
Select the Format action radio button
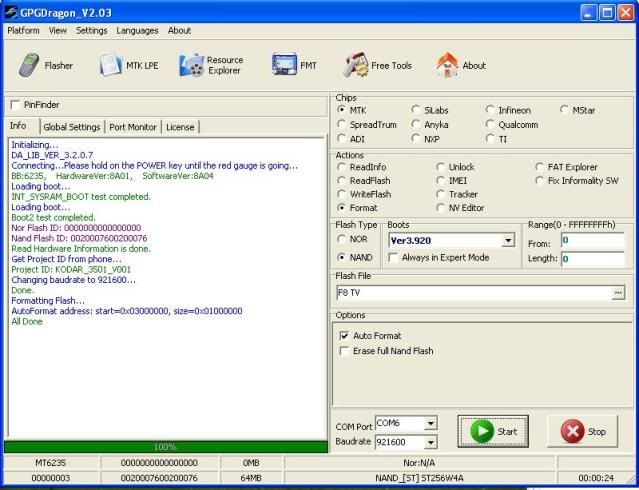pyautogui.click(x=342, y=207)
